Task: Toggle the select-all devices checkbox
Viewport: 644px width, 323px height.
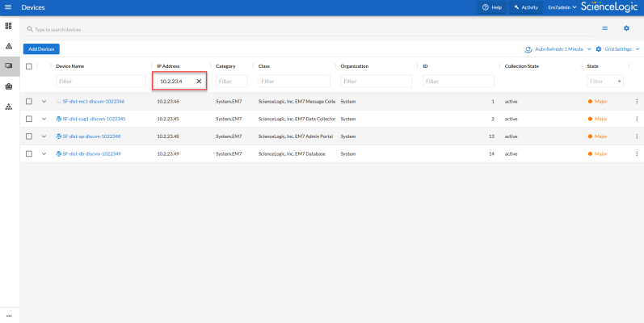Action: 29,66
